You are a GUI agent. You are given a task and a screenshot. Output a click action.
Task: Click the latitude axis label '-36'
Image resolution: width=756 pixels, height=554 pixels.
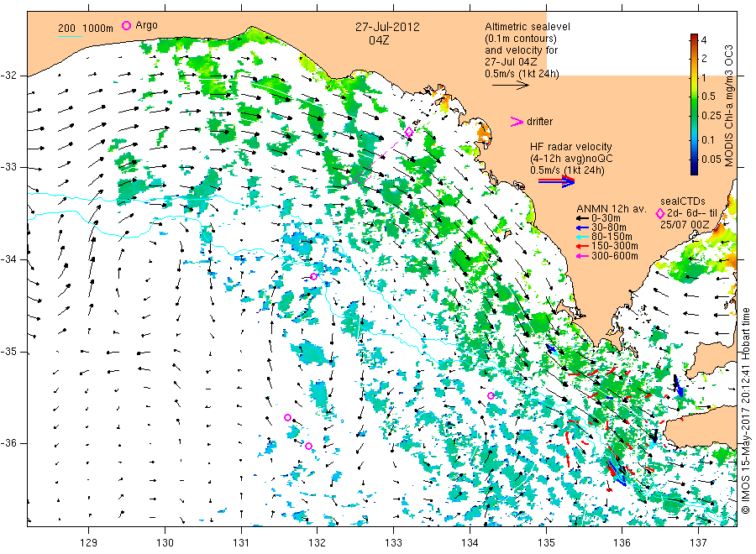(x=9, y=443)
